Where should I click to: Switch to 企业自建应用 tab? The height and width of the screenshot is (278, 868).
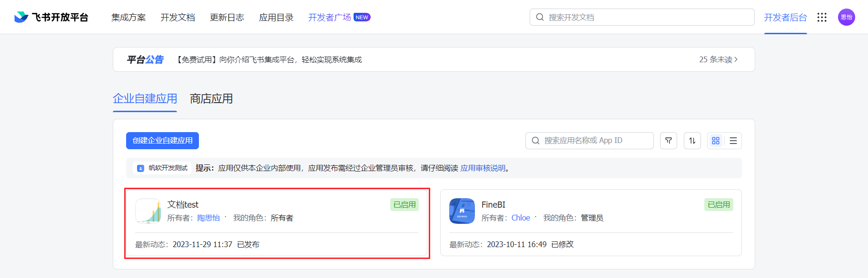[145, 98]
